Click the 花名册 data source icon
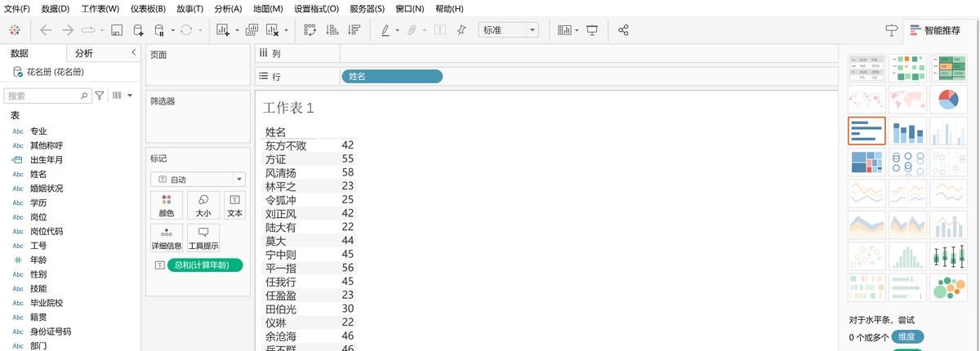Image resolution: width=980 pixels, height=351 pixels. 17,72
